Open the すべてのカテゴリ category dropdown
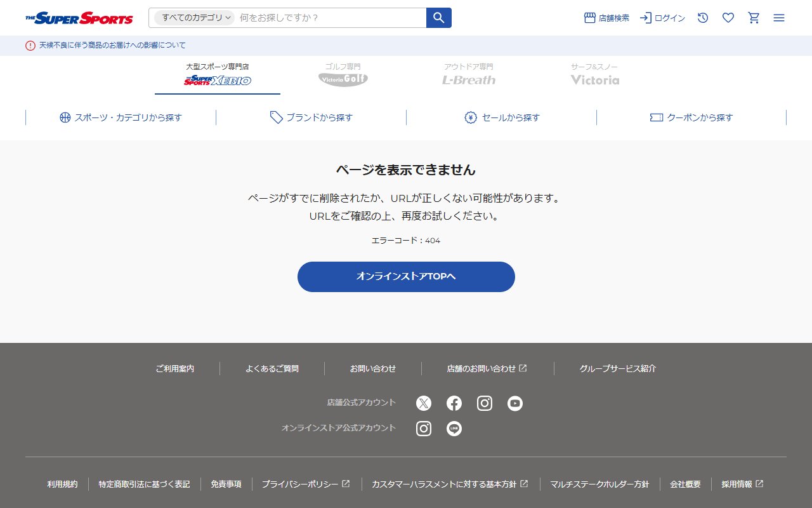Image resolution: width=812 pixels, height=508 pixels. [x=195, y=18]
